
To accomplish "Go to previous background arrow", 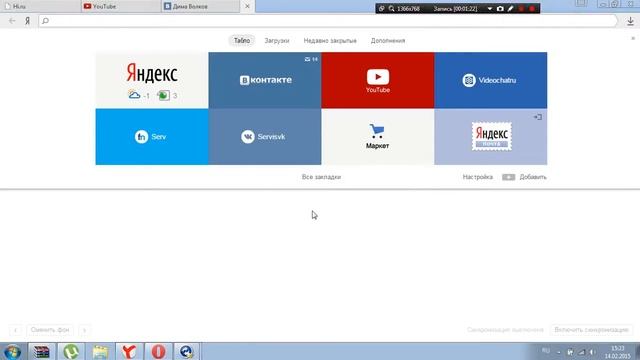I will click(16, 330).
